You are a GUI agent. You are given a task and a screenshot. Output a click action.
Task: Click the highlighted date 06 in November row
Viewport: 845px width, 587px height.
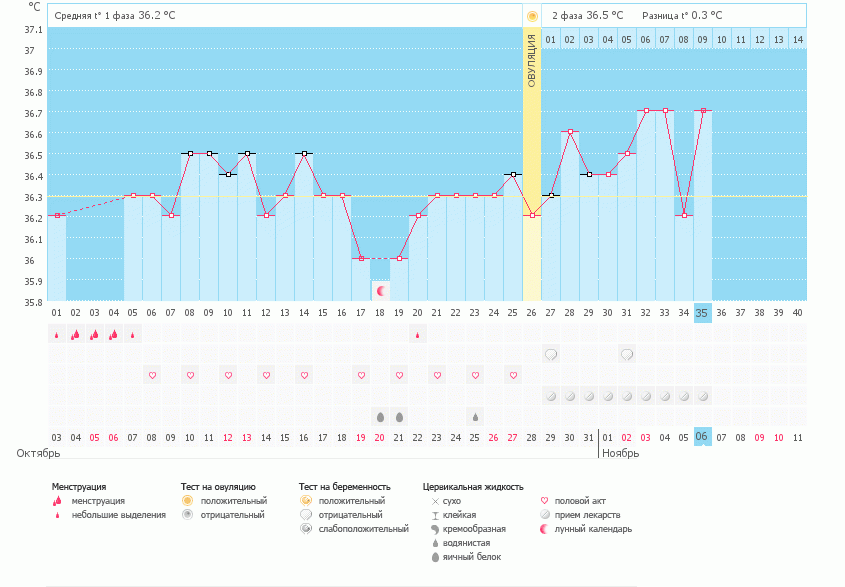pos(703,437)
